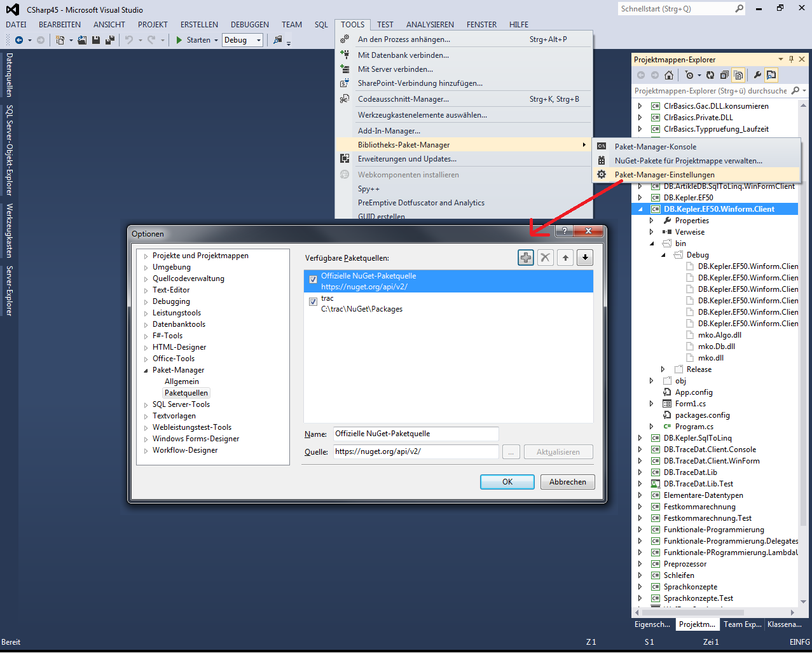
Task: Click the Save All toolbar icon
Action: pyautogui.click(x=110, y=40)
